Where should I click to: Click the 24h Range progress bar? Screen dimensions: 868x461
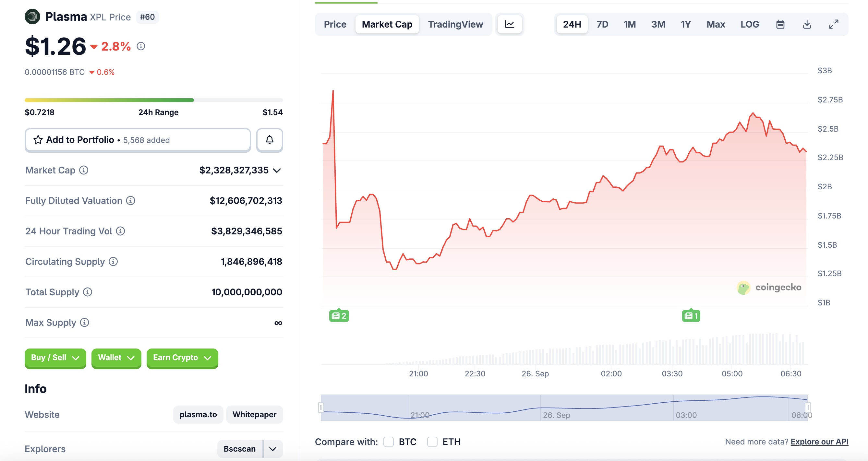coord(154,100)
